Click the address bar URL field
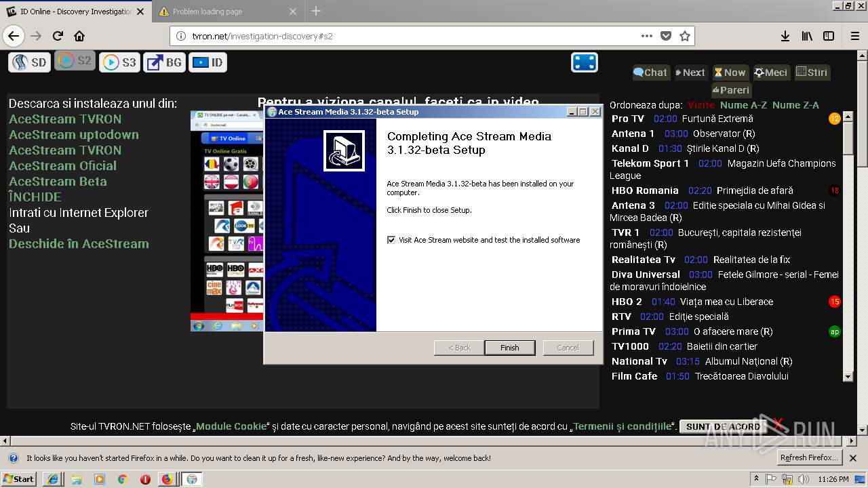The image size is (868, 488). click(414, 36)
